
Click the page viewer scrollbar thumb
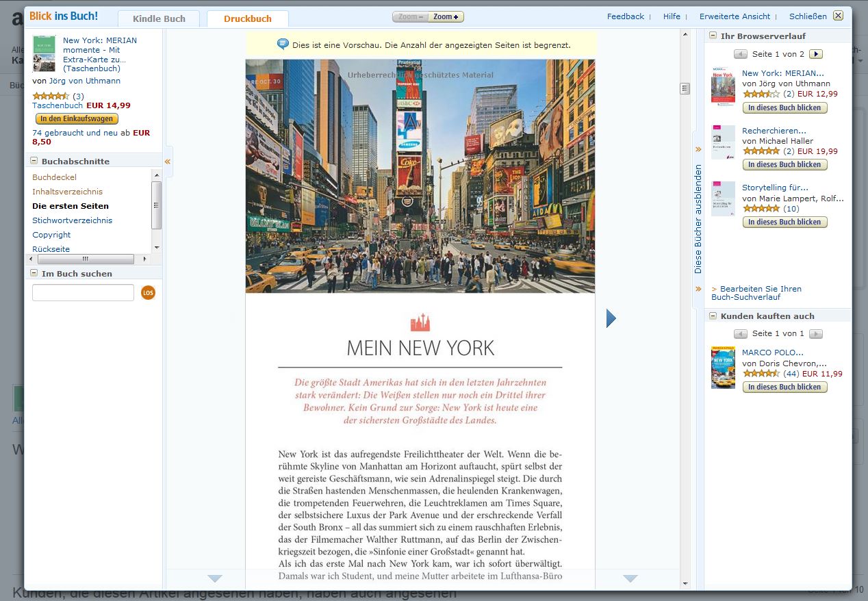pyautogui.click(x=685, y=88)
